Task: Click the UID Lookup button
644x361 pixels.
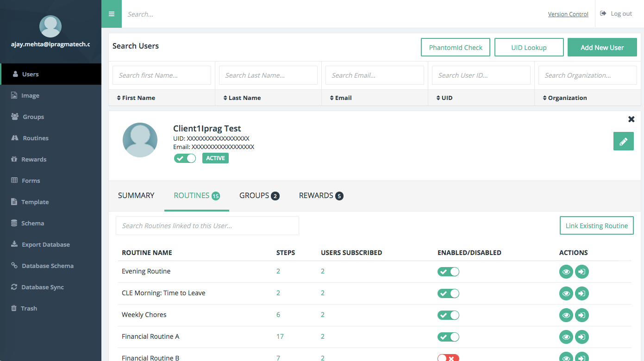Action: click(x=529, y=47)
